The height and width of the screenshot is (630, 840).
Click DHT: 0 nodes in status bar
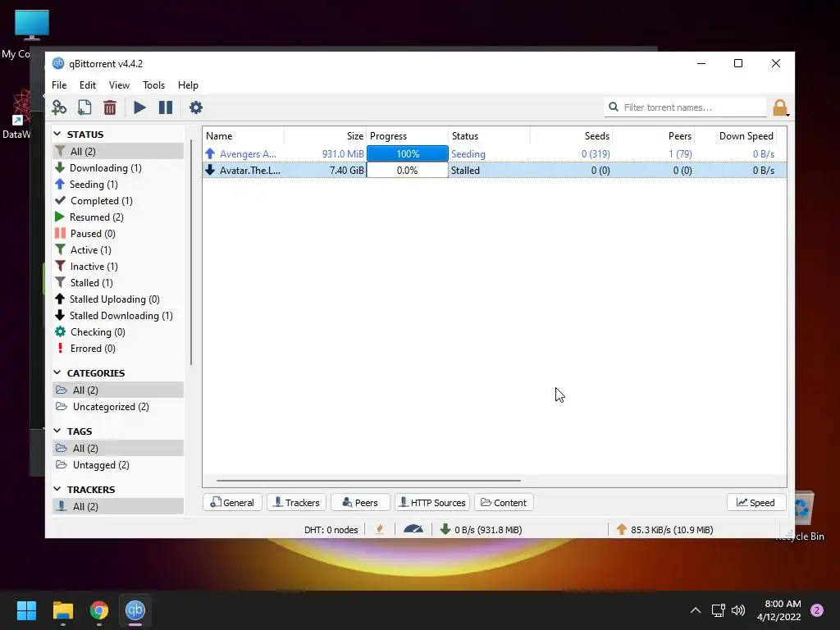(331, 530)
